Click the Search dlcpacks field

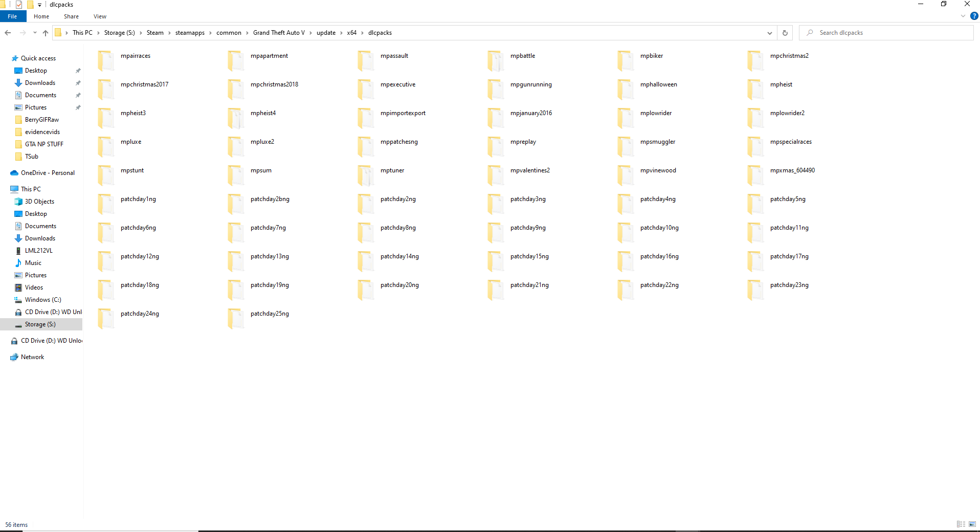(x=886, y=33)
